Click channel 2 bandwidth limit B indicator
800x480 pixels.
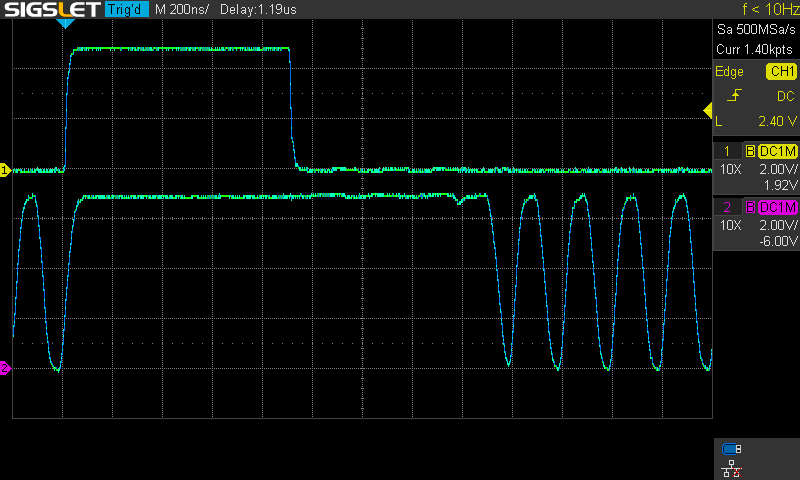(750, 207)
